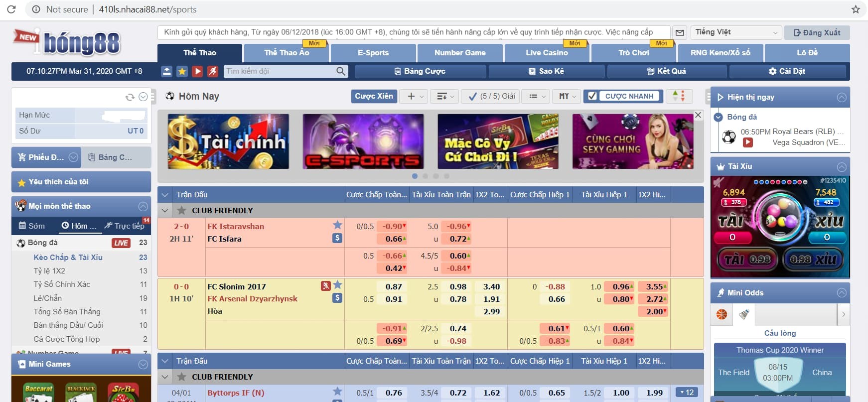Toggle the Cược Nhanh checkbox

click(x=592, y=96)
